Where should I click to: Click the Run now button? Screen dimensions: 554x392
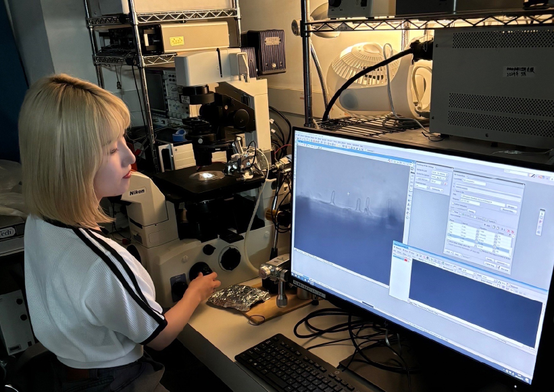tap(503, 269)
